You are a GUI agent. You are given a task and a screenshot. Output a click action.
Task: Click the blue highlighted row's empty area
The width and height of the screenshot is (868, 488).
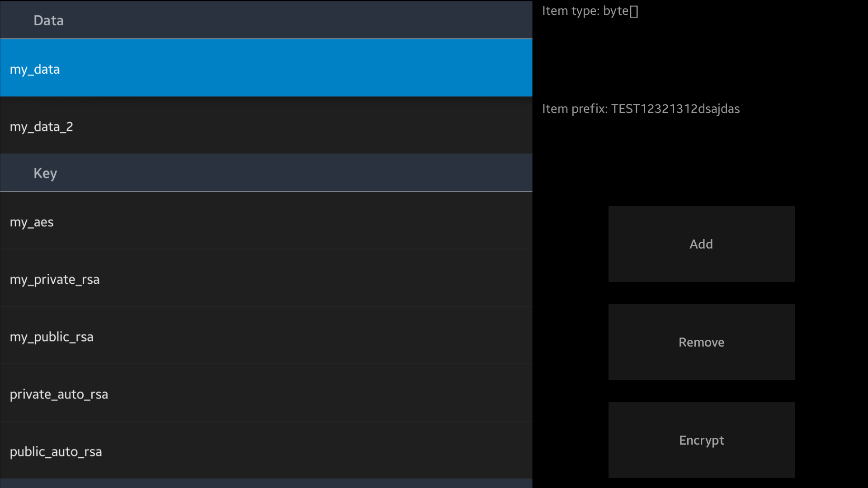pyautogui.click(x=316, y=68)
